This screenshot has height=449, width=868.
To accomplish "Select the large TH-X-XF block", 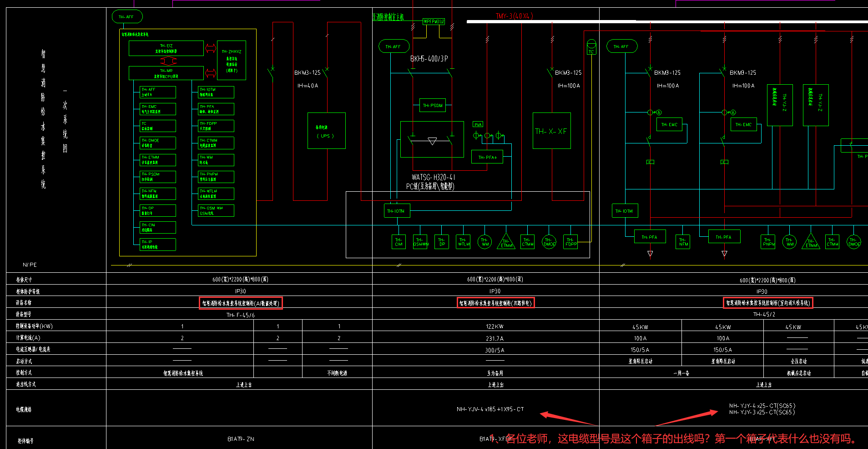I will (x=551, y=131).
